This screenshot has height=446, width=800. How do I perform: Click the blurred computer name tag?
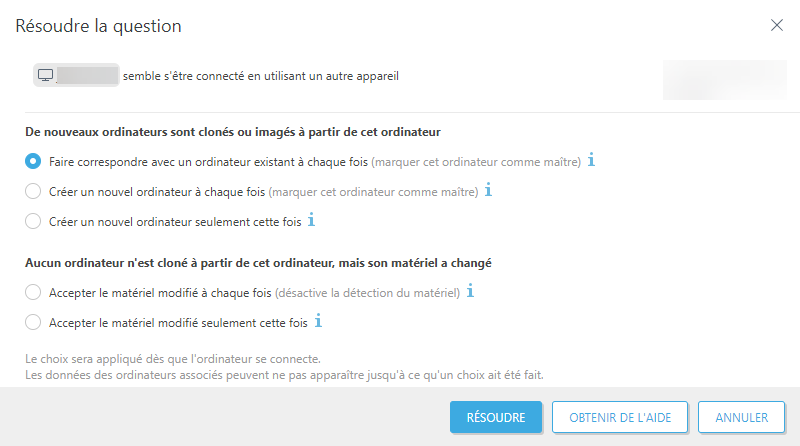(x=87, y=75)
